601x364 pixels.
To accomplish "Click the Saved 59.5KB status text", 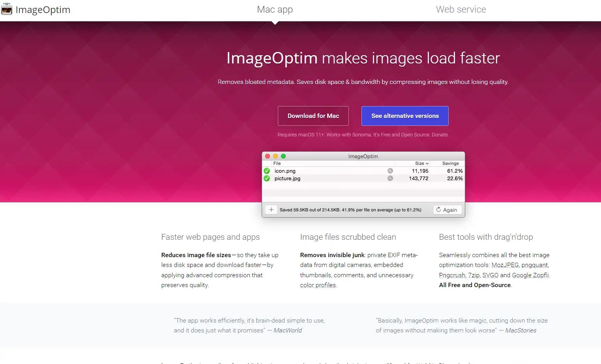I will 350,210.
